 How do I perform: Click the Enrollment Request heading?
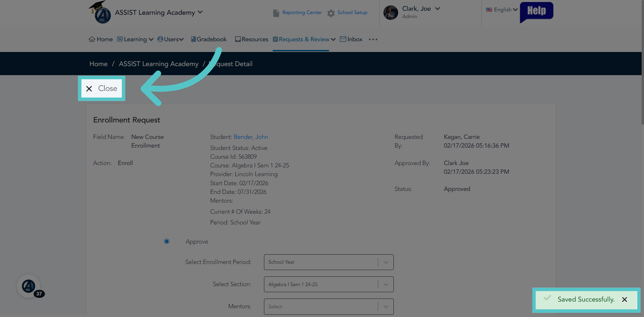(x=126, y=120)
